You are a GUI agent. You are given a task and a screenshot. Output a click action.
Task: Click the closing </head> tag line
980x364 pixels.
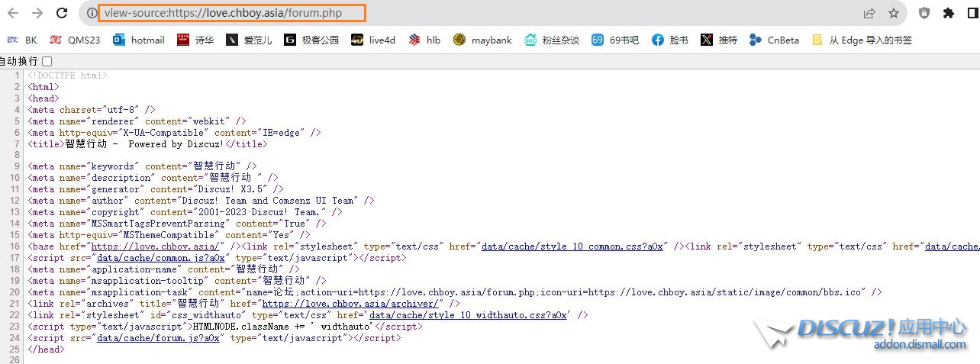pyautogui.click(x=46, y=350)
